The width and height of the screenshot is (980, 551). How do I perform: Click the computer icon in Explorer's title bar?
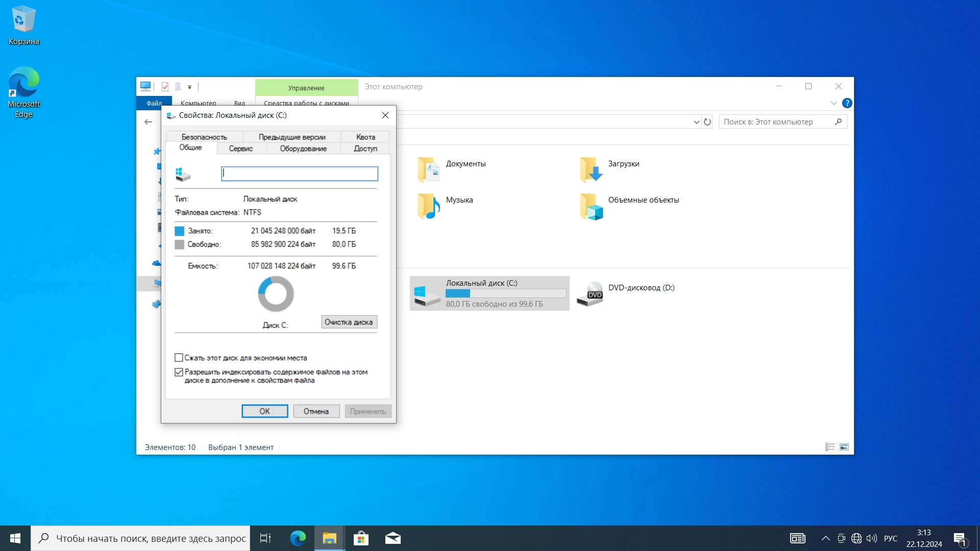pyautogui.click(x=145, y=86)
